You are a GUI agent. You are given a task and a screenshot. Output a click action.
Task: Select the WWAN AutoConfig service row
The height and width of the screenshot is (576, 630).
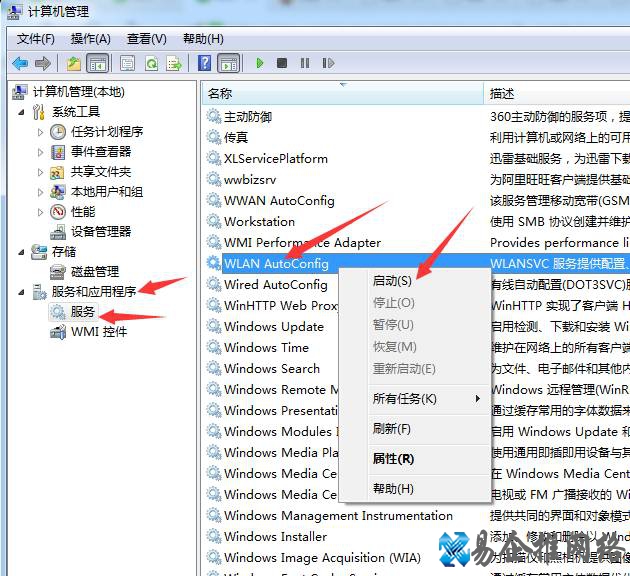pyautogui.click(x=279, y=200)
